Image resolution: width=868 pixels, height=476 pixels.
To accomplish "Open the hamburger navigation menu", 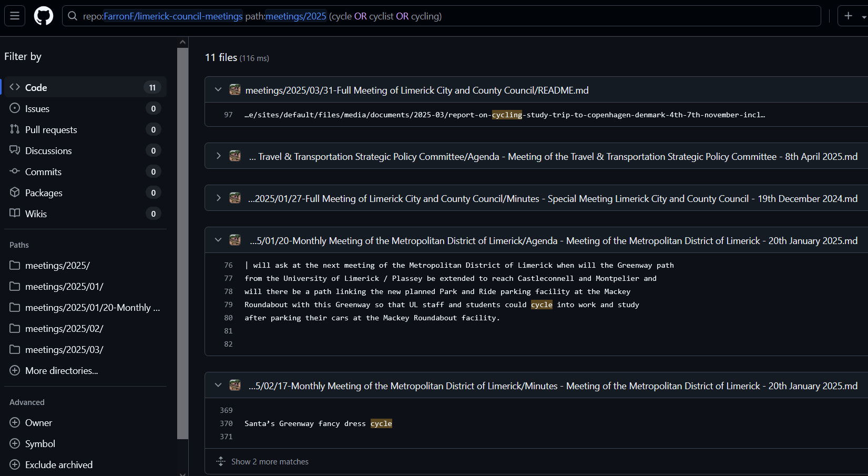I will pyautogui.click(x=15, y=16).
